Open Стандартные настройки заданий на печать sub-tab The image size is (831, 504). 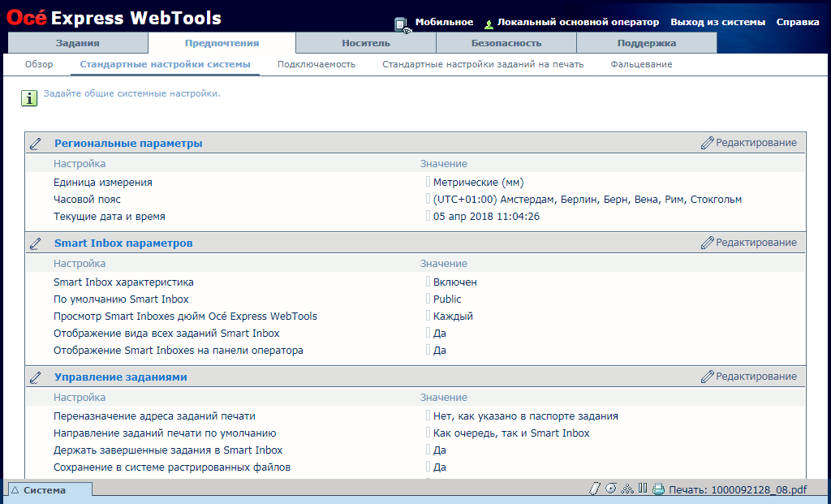tap(483, 64)
